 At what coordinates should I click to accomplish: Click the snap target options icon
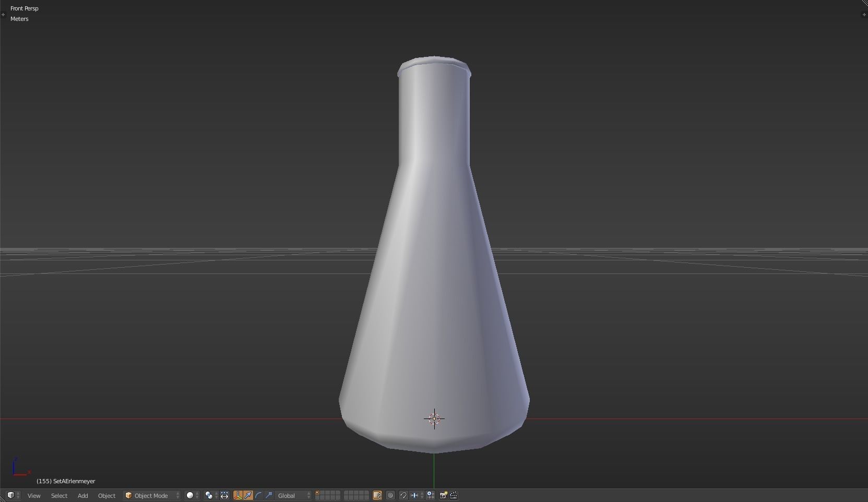[431, 496]
